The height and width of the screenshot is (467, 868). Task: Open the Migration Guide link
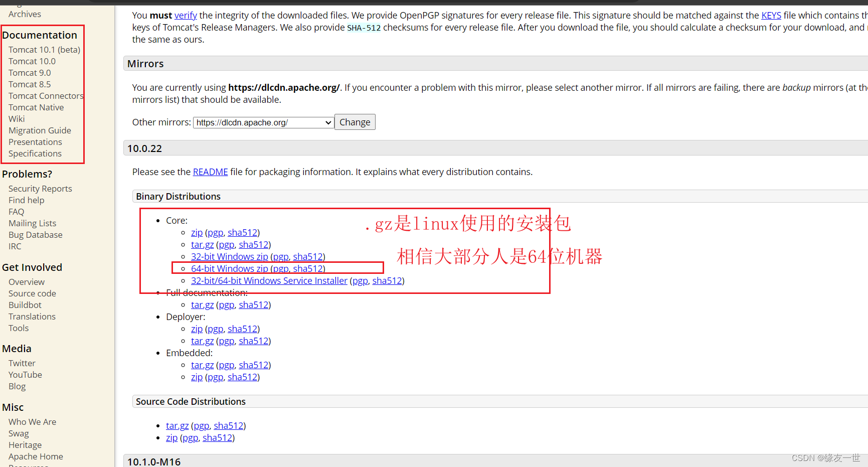pyautogui.click(x=40, y=130)
